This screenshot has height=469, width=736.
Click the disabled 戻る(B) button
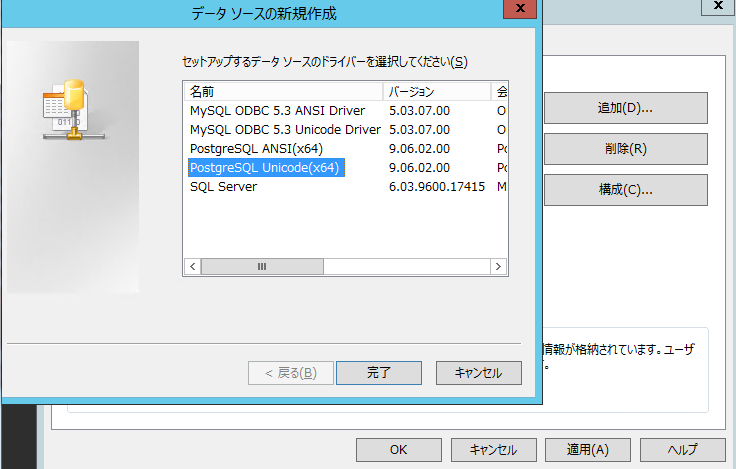(x=291, y=373)
